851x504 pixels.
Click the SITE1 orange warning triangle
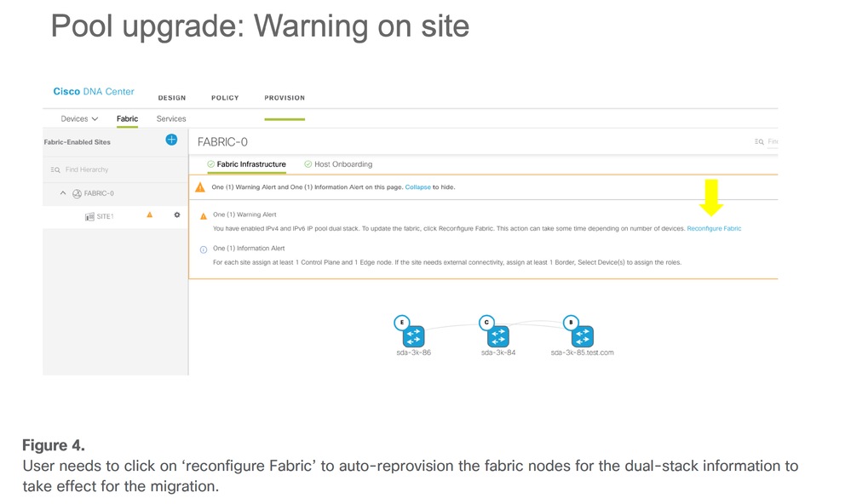coord(150,215)
